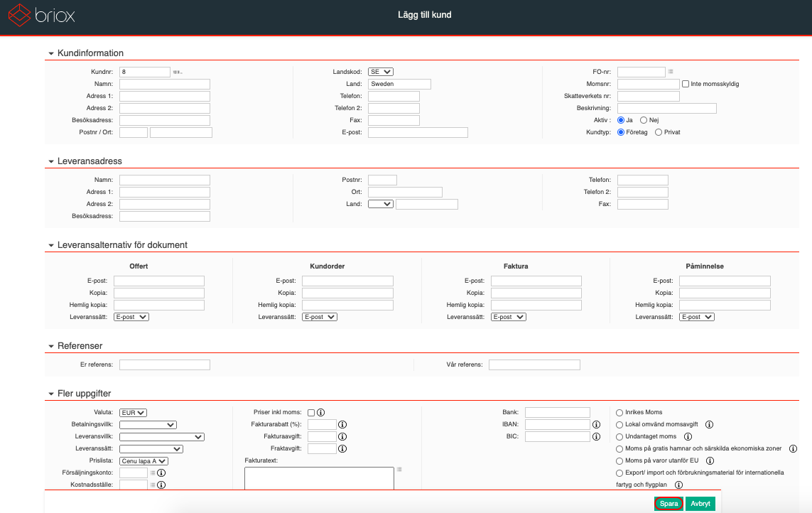Open Försäljningskonto lookup list icon
This screenshot has width=812, height=513.
153,472
